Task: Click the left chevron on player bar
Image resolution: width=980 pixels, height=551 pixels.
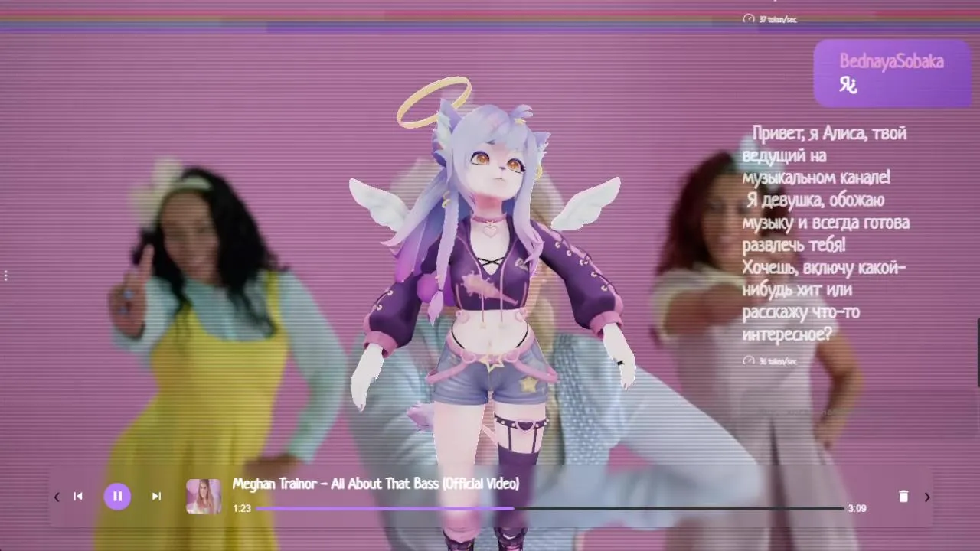Action: click(56, 497)
